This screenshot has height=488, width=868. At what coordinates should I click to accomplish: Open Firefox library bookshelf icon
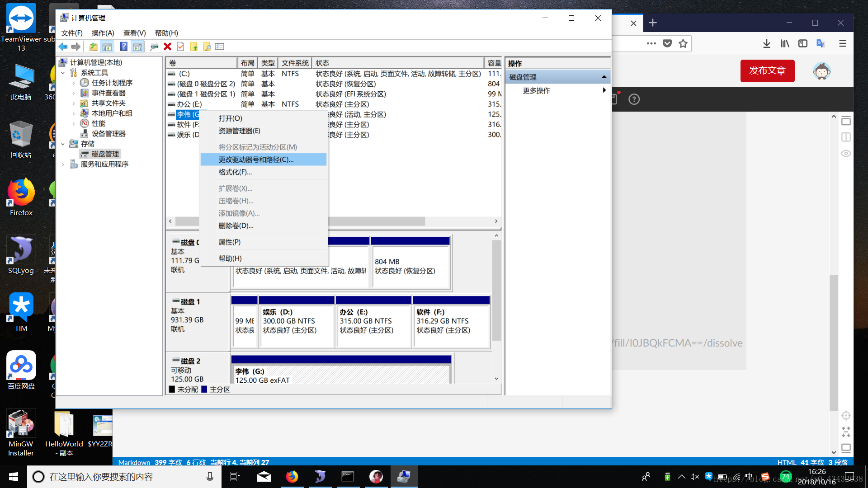pyautogui.click(x=785, y=43)
